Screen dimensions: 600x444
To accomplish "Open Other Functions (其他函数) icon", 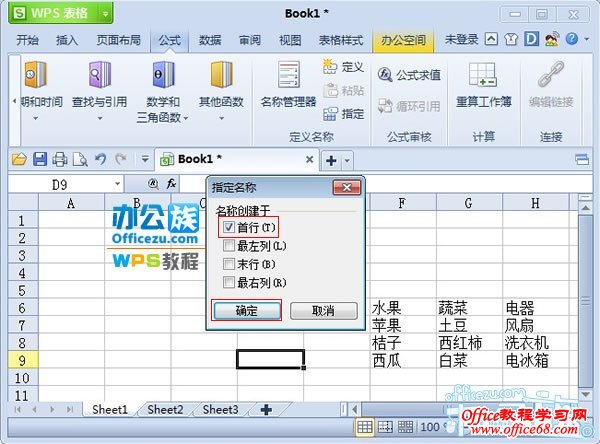I will (222, 75).
